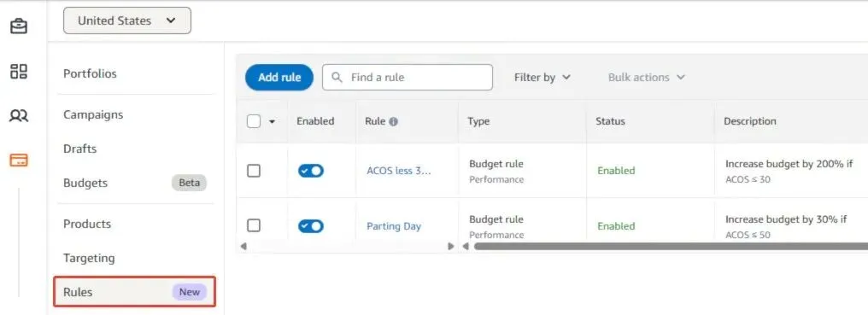Click 'Increase budget by 30% if' description
This screenshot has width=868, height=315.
pos(786,219)
